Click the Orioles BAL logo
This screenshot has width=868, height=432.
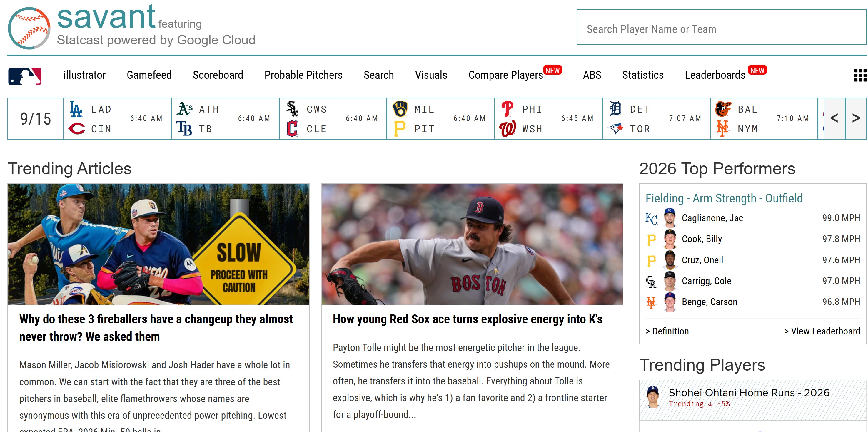point(723,109)
